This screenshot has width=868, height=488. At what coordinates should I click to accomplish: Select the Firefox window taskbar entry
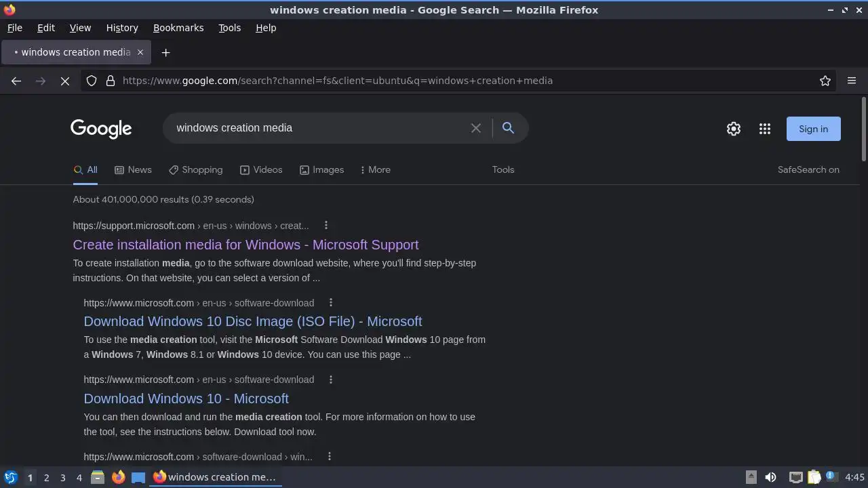click(x=216, y=477)
